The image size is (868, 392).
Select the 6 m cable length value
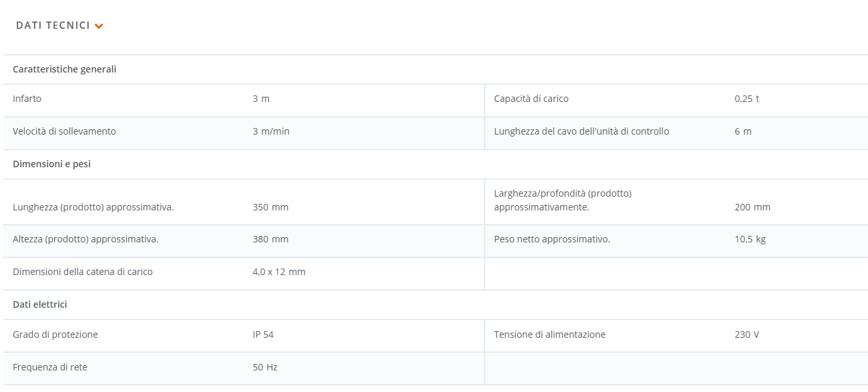click(x=743, y=131)
